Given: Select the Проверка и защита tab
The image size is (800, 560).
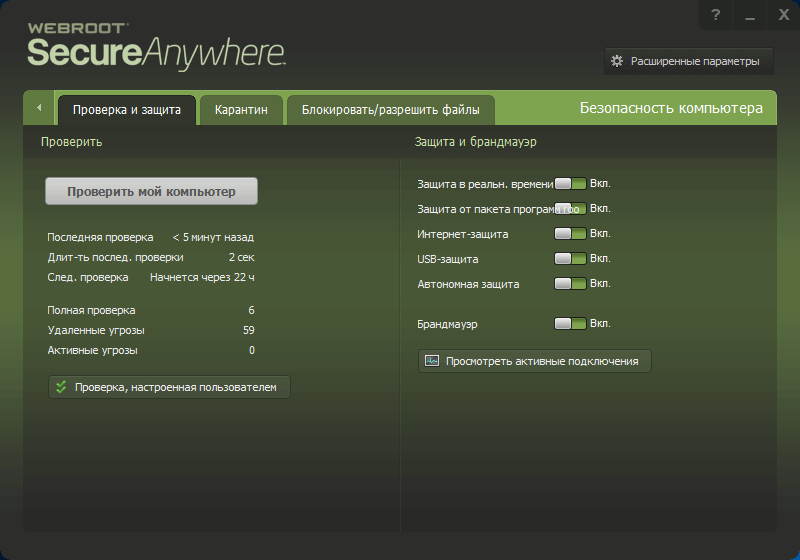Looking at the screenshot, I should click(x=127, y=110).
